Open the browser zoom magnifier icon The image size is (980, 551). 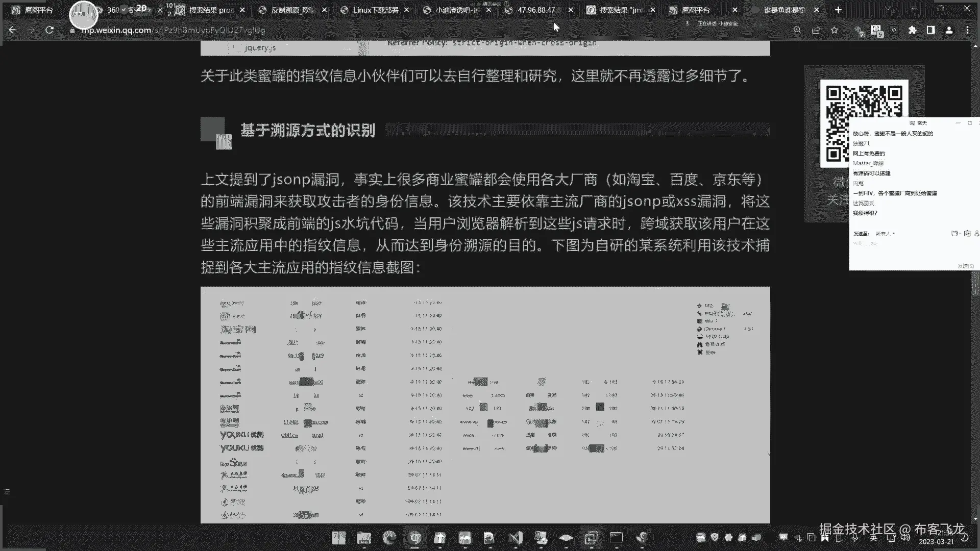click(x=797, y=30)
